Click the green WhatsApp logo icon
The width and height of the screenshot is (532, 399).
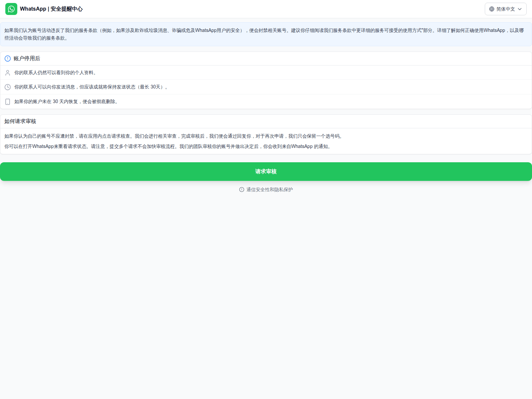pyautogui.click(x=11, y=9)
